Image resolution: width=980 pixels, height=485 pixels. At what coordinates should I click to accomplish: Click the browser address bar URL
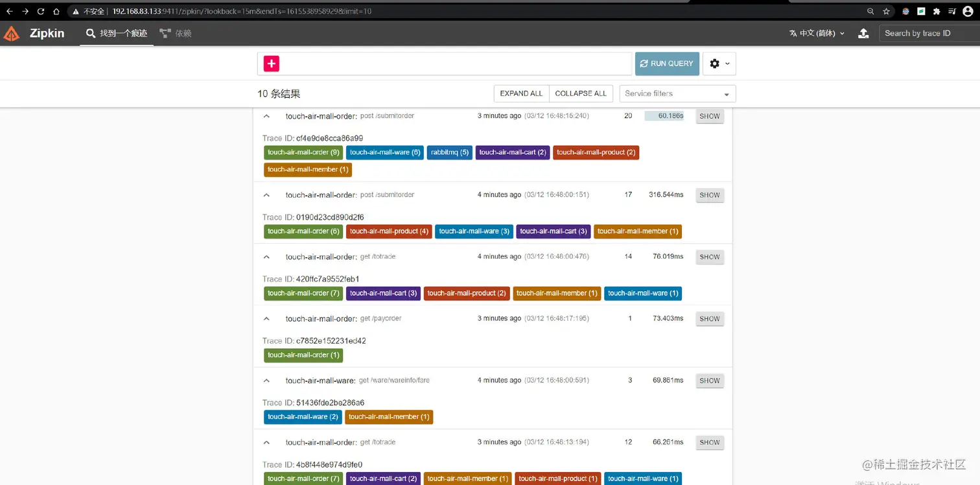point(242,12)
